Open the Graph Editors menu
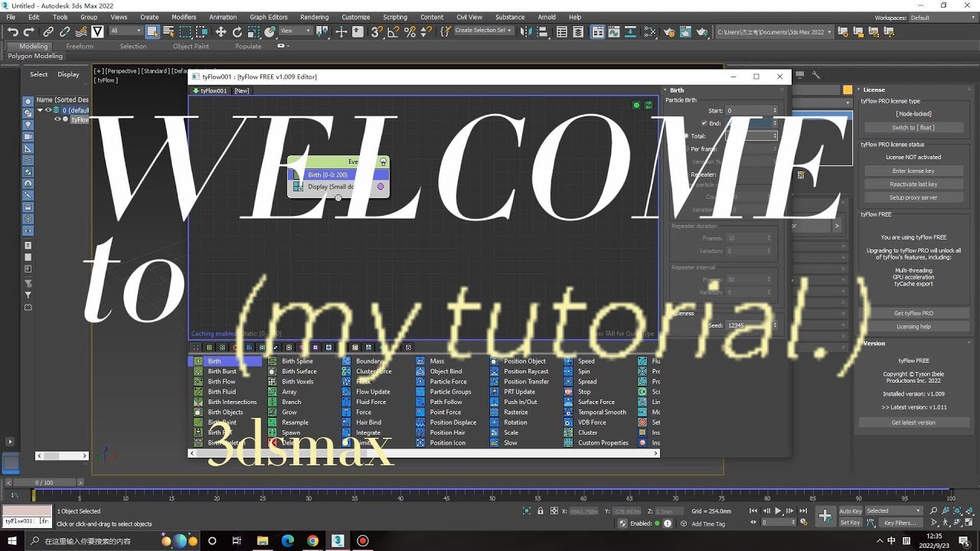Screen dimensions: 980x551 269,17
